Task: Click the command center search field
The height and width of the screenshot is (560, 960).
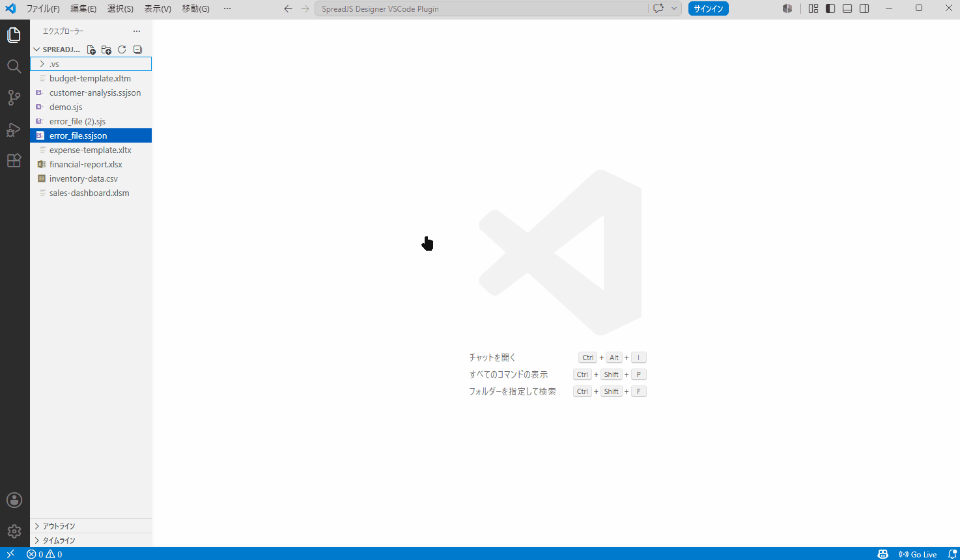Action: (481, 8)
